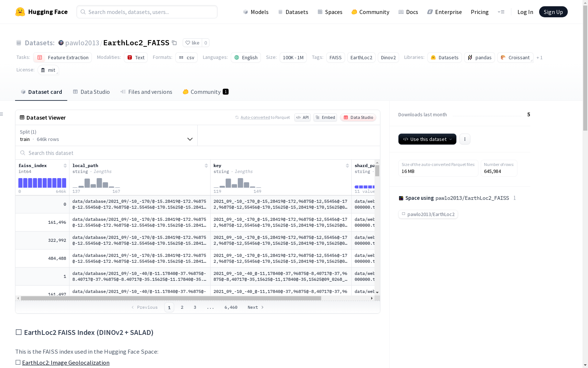588x368 pixels.
Task: Open Models in the top navigation
Action: pyautogui.click(x=256, y=12)
